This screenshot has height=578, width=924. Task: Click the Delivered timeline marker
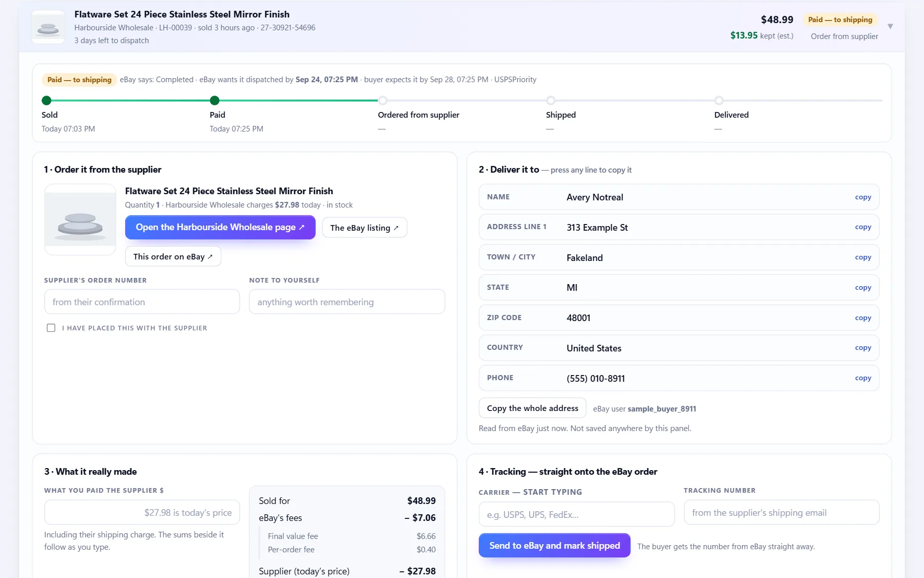(719, 101)
